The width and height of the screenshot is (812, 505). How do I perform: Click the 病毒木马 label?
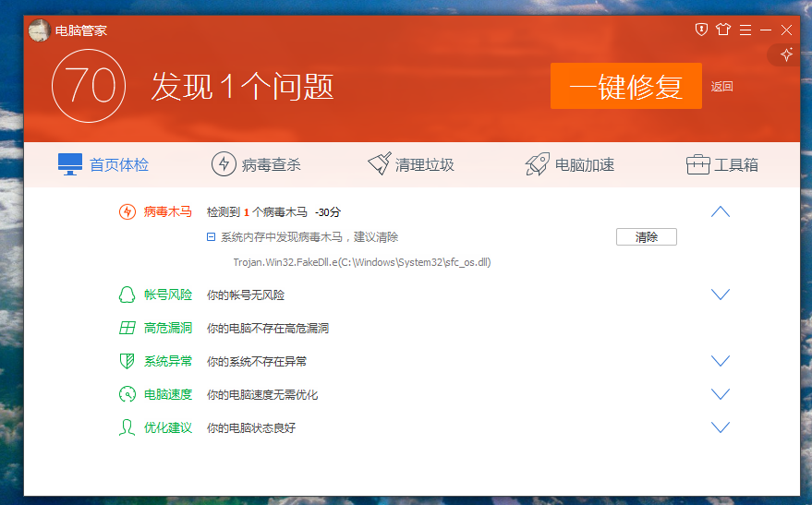[x=168, y=211]
